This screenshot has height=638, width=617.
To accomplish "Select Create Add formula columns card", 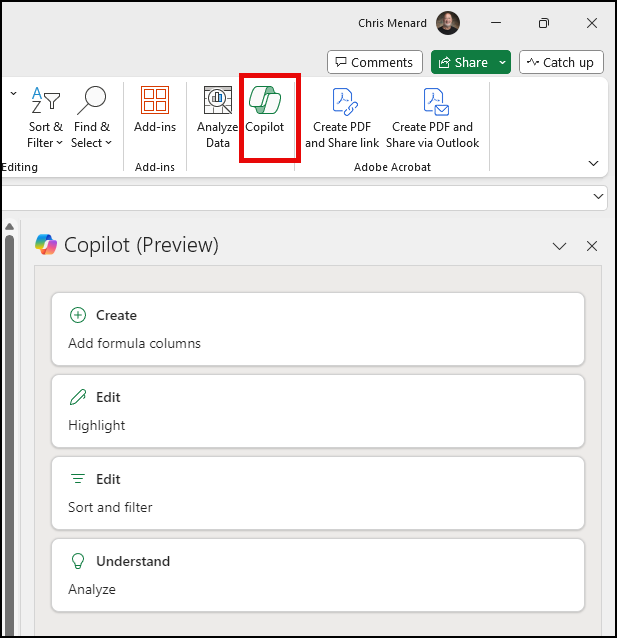I will click(x=318, y=329).
